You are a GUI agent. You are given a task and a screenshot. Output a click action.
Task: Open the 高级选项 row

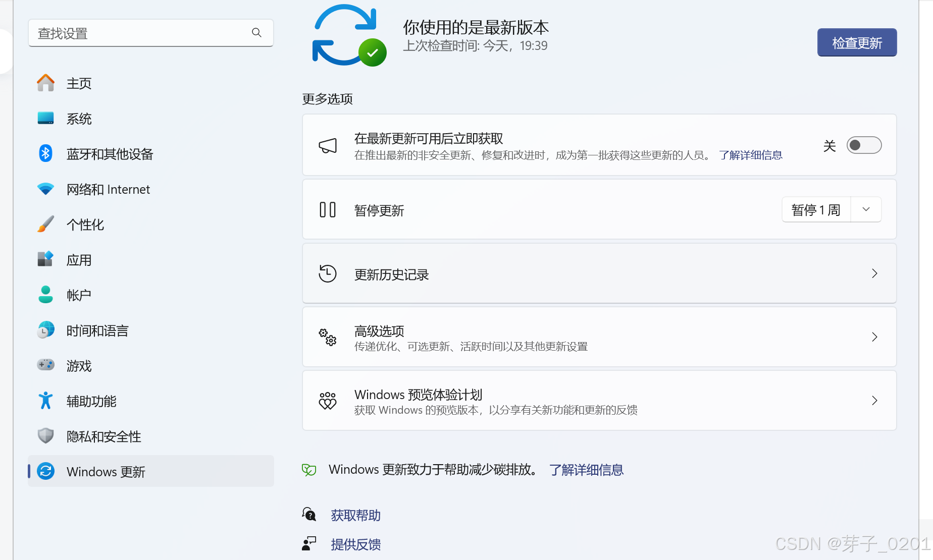(x=599, y=337)
